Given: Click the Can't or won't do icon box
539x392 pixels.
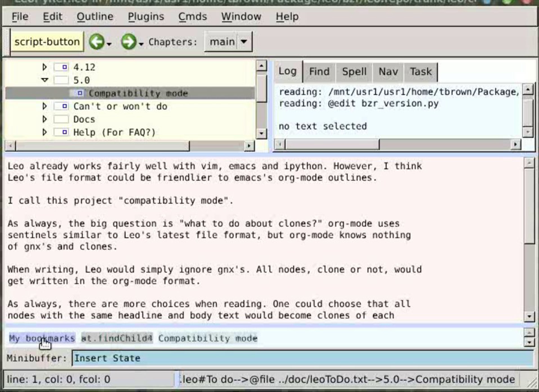Looking at the screenshot, I should pyautogui.click(x=61, y=106).
